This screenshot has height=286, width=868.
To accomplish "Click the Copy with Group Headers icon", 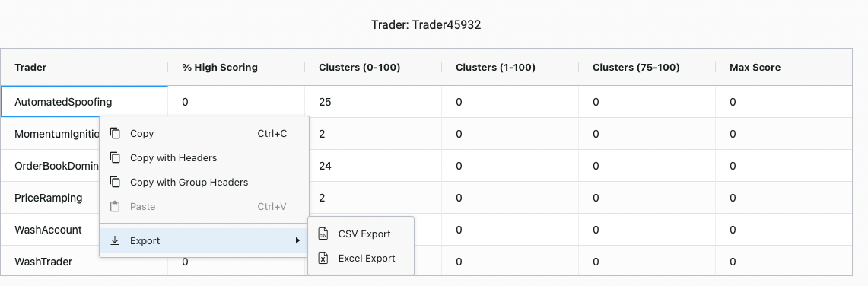I will 115,182.
